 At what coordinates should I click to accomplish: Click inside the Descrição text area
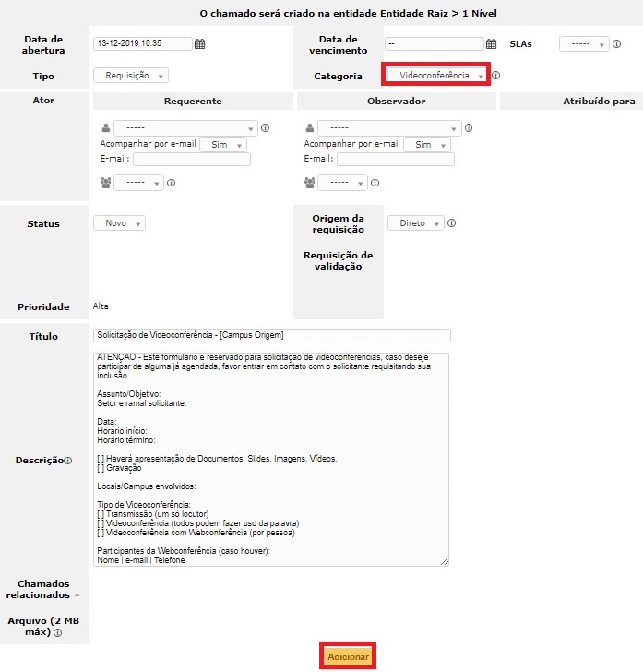271,459
